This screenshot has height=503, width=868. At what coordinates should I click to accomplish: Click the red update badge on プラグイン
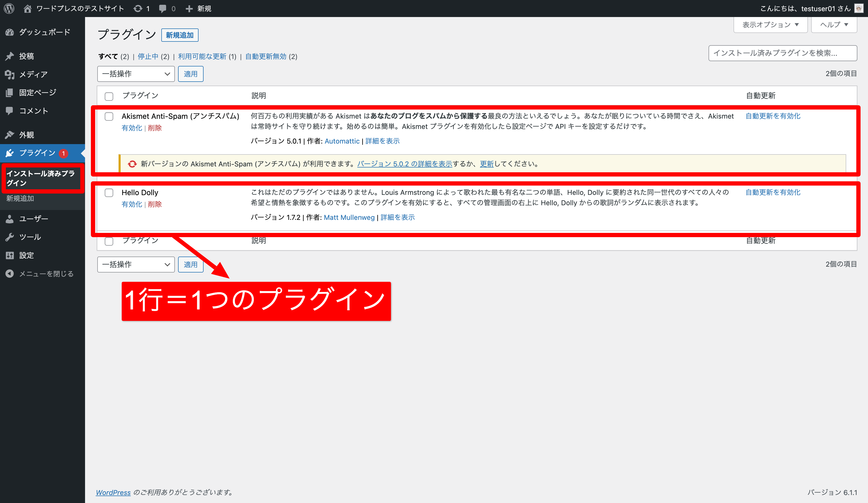coord(63,153)
